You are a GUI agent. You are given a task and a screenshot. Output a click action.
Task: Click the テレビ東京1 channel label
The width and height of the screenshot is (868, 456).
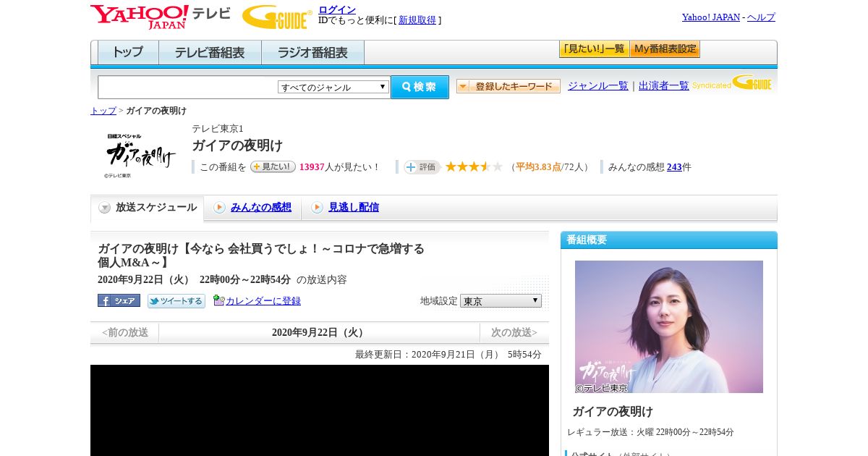[x=218, y=129]
